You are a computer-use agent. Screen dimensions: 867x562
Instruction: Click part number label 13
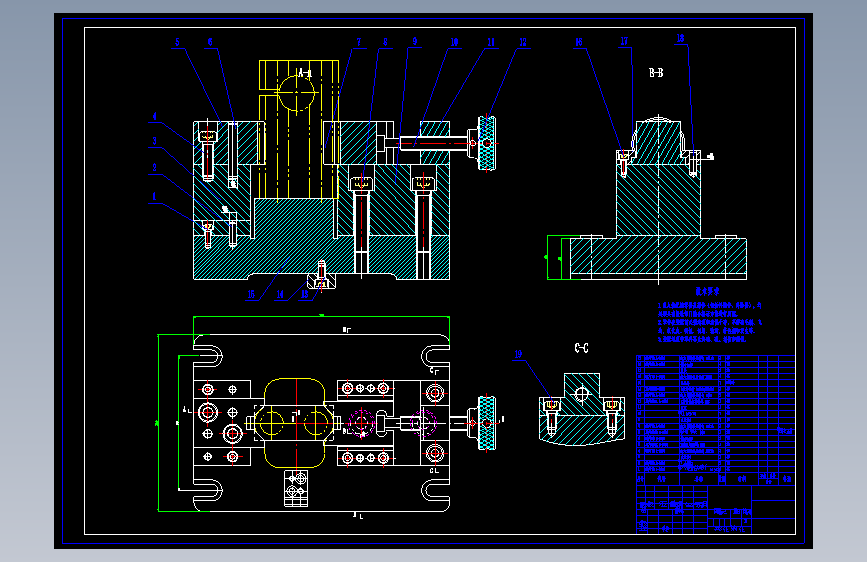[x=305, y=294]
